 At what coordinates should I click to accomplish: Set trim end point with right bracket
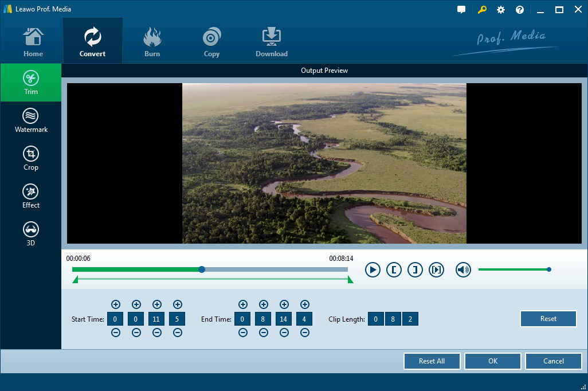tap(415, 269)
